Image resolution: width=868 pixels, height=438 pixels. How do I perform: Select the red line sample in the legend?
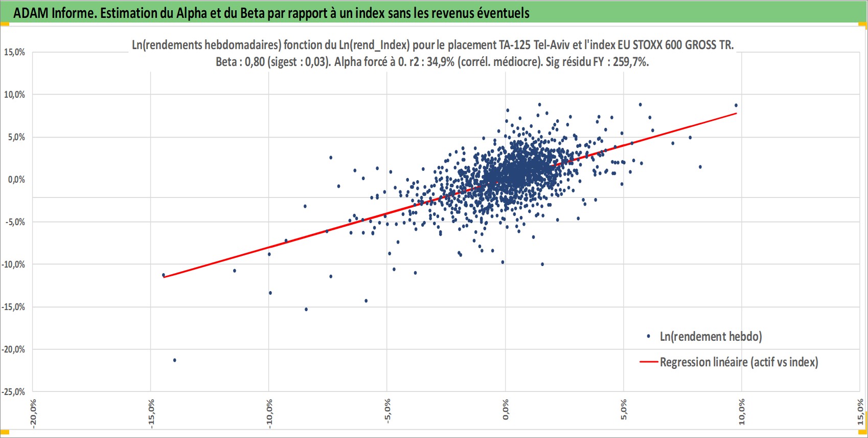(x=649, y=362)
